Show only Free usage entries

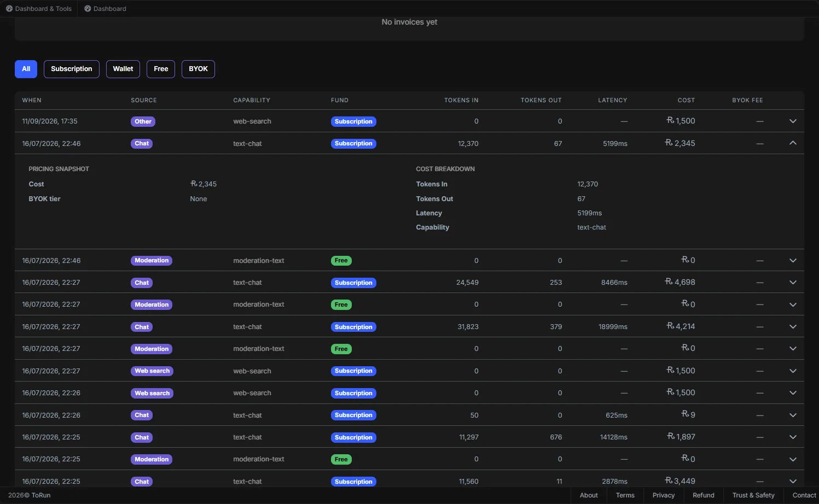pos(161,69)
